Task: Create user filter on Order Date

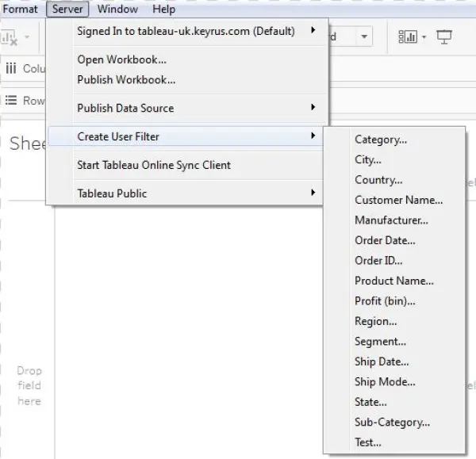Action: [x=394, y=240]
